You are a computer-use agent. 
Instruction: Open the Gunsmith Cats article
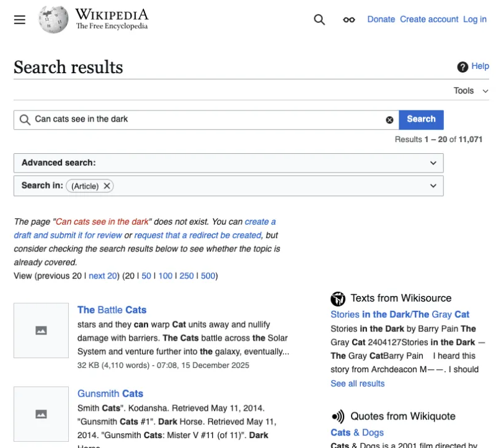tap(110, 393)
